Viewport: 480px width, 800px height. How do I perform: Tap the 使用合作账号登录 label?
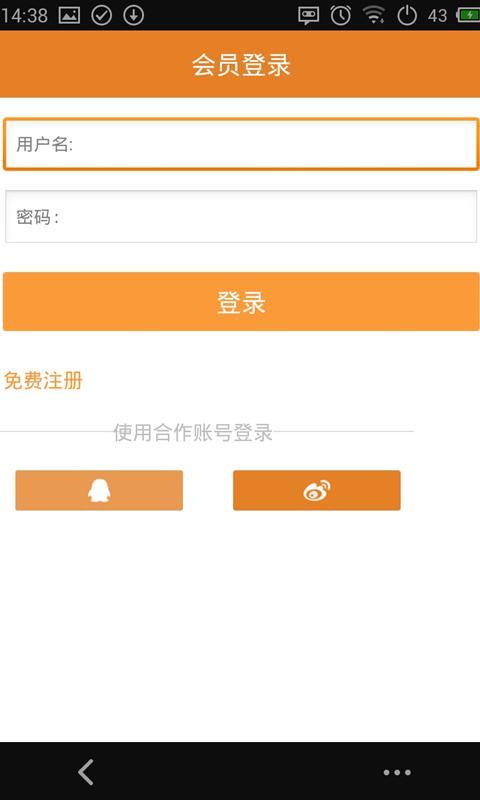tap(193, 432)
